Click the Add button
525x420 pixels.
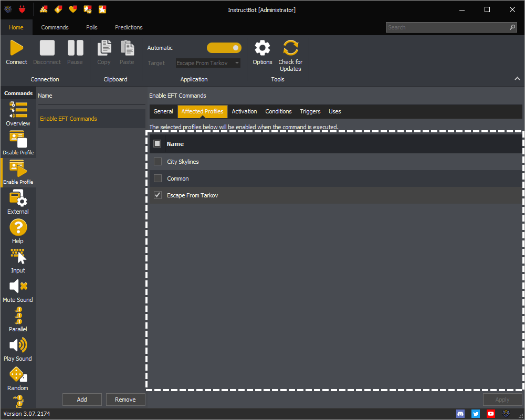point(82,400)
